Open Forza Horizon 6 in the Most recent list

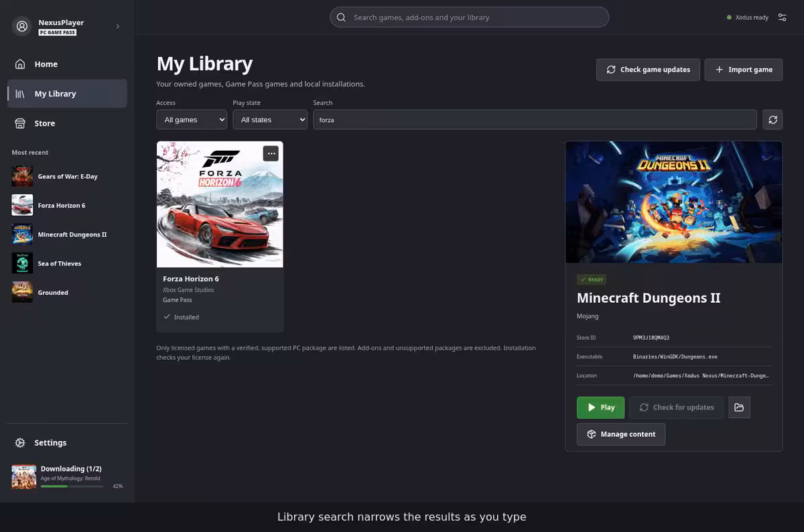[67, 205]
